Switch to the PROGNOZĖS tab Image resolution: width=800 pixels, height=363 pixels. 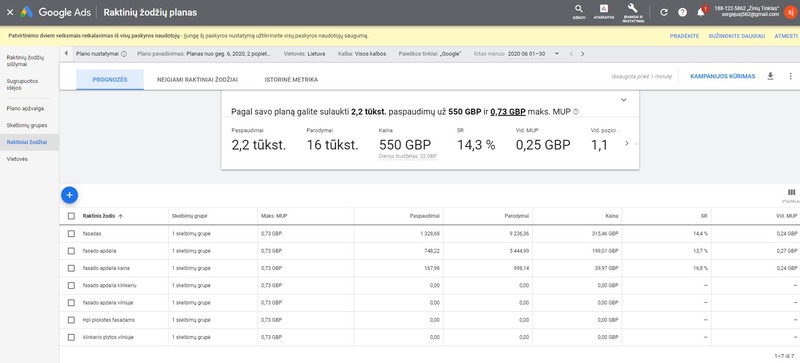click(110, 80)
